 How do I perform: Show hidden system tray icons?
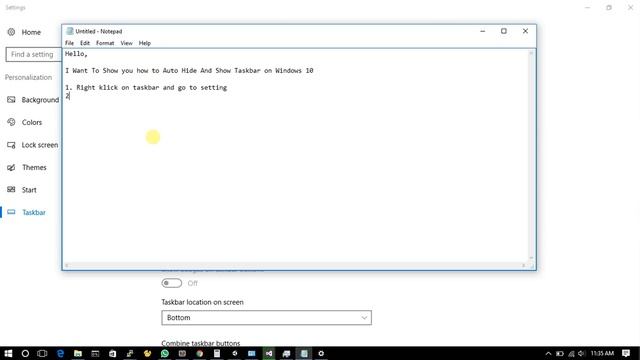click(x=548, y=353)
